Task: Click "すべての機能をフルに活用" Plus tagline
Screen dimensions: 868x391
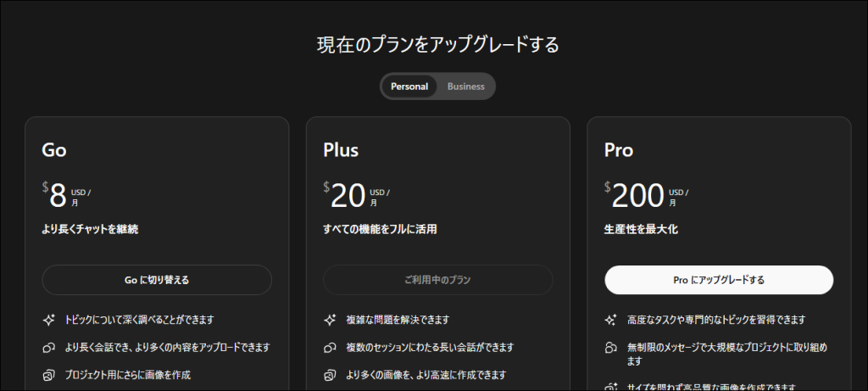Action: click(x=380, y=229)
